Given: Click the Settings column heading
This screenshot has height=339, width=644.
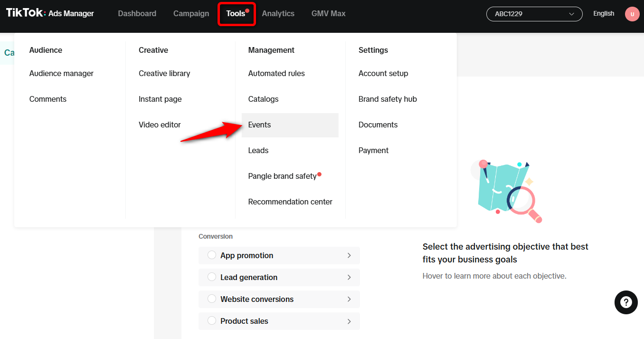Looking at the screenshot, I should click(x=373, y=50).
